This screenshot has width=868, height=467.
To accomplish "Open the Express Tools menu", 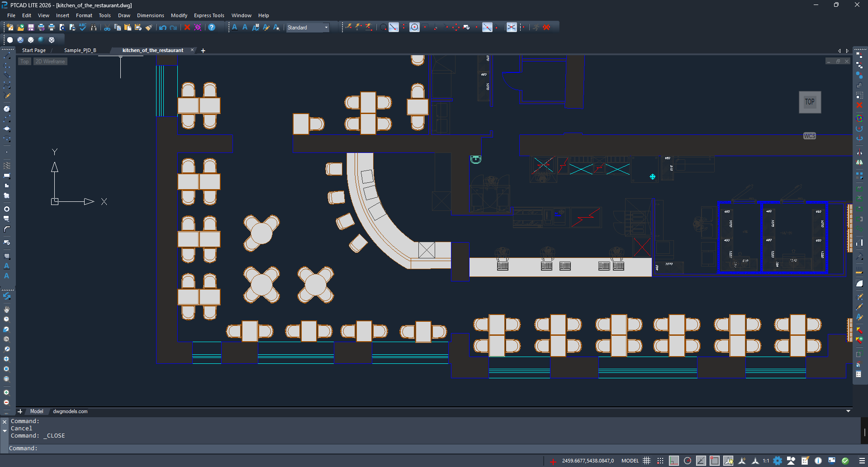I will click(209, 15).
